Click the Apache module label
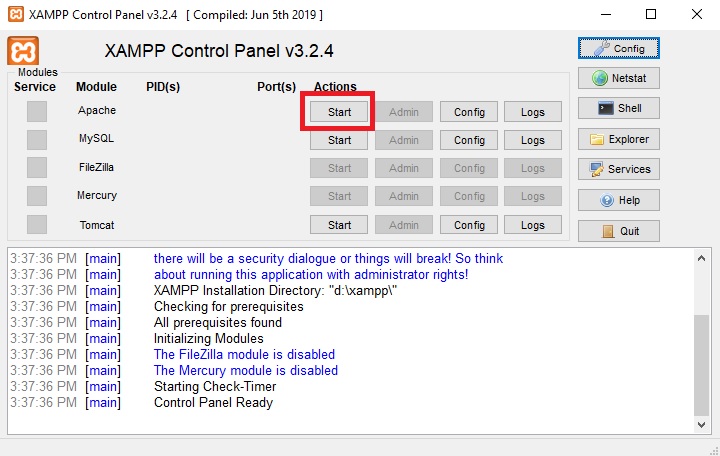Viewport: 720px width, 456px height. pos(96,110)
